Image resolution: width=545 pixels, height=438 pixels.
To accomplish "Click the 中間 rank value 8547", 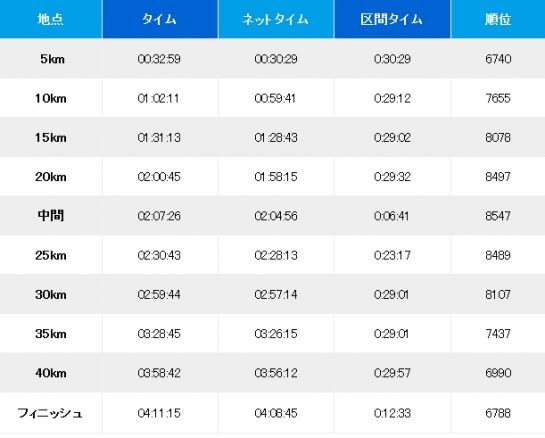I will [498, 216].
